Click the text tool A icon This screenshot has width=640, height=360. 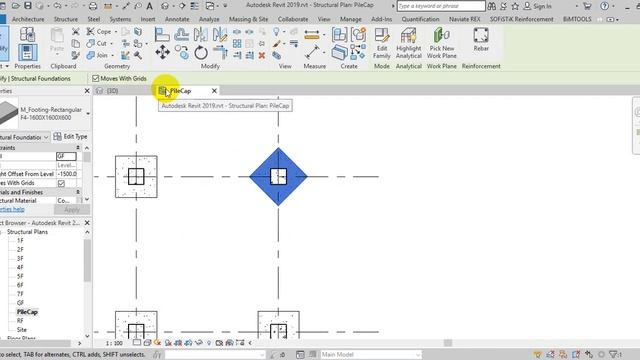tap(149, 6)
